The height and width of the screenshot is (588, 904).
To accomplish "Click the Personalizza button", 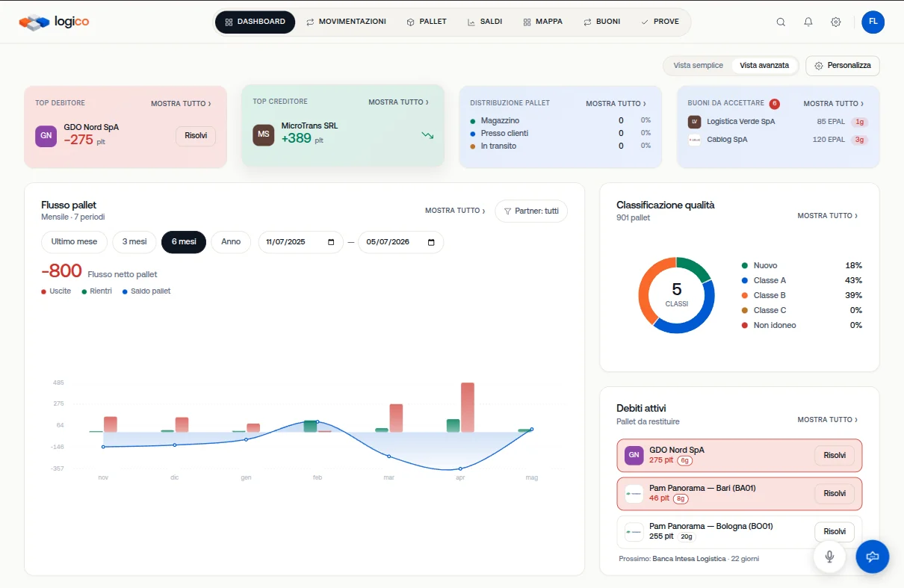I will [843, 66].
